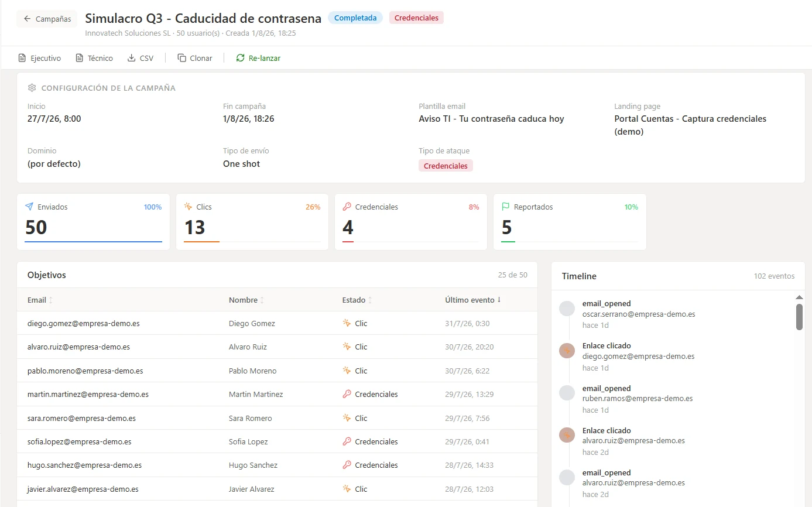Click the Credenciales tag under Tipo de ataque
The height and width of the screenshot is (507, 812).
(446, 166)
